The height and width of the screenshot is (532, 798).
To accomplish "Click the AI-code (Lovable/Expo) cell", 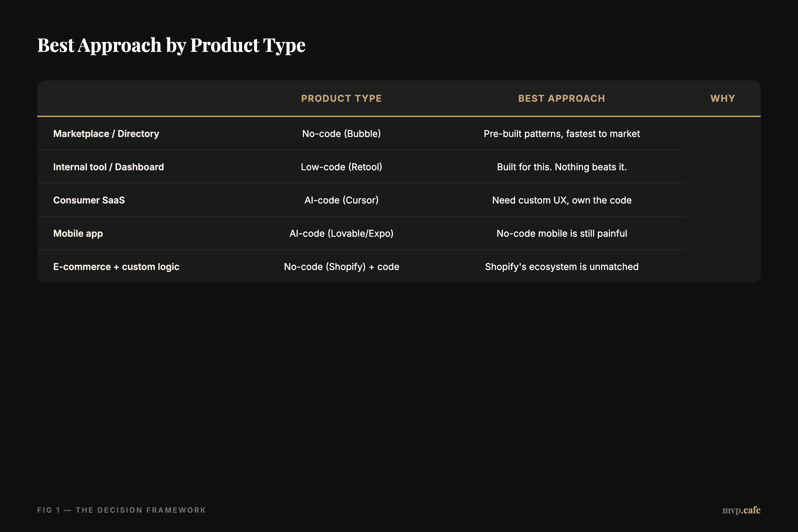I will [x=341, y=233].
